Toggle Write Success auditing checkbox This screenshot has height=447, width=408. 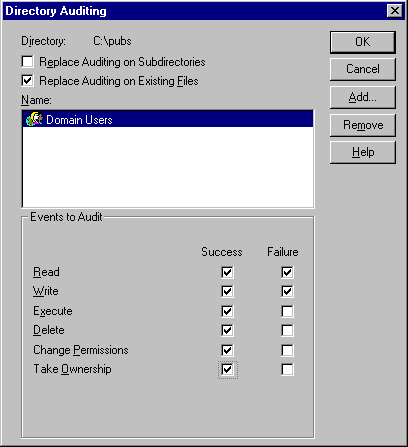click(227, 291)
